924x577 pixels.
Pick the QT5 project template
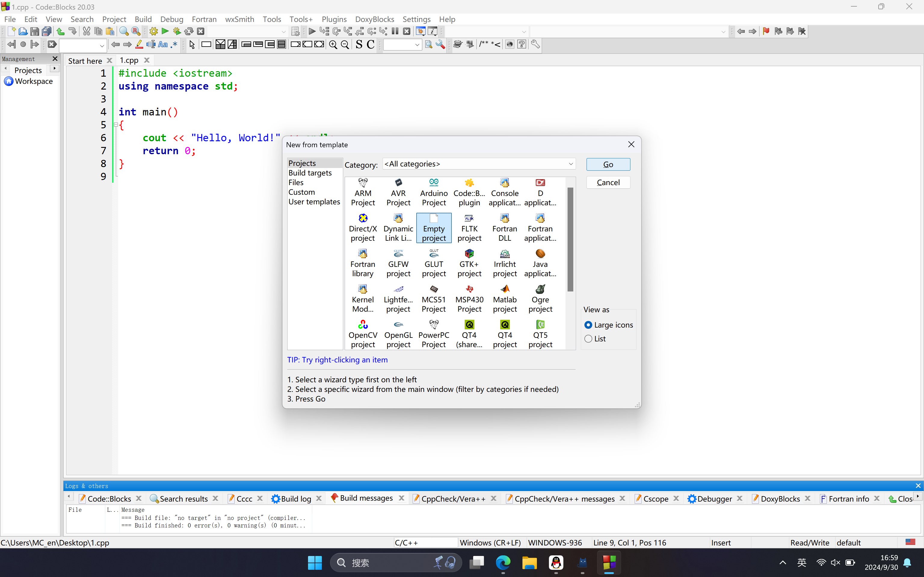(540, 334)
